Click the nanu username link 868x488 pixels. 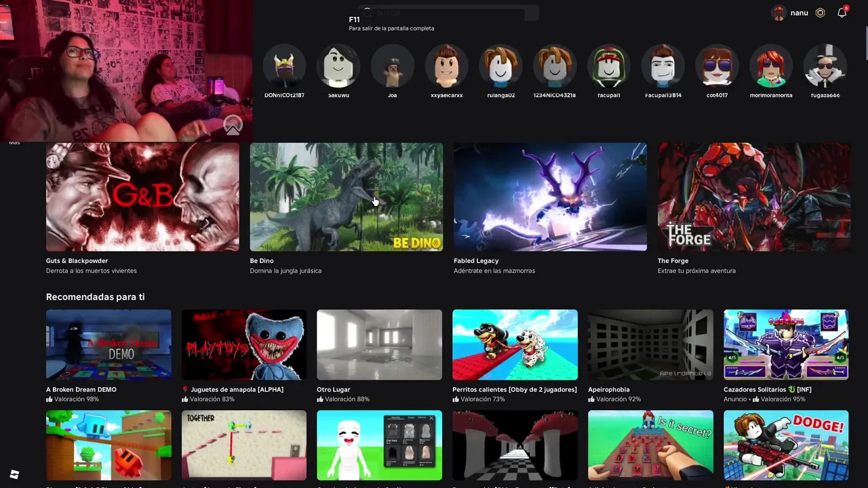tap(799, 13)
